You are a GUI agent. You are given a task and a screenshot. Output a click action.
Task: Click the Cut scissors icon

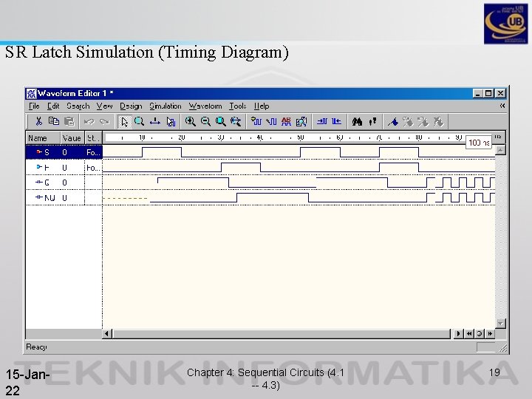[38, 121]
